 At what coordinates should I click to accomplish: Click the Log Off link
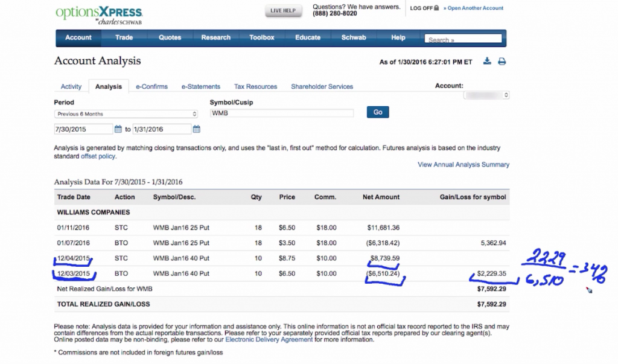pyautogui.click(x=421, y=8)
